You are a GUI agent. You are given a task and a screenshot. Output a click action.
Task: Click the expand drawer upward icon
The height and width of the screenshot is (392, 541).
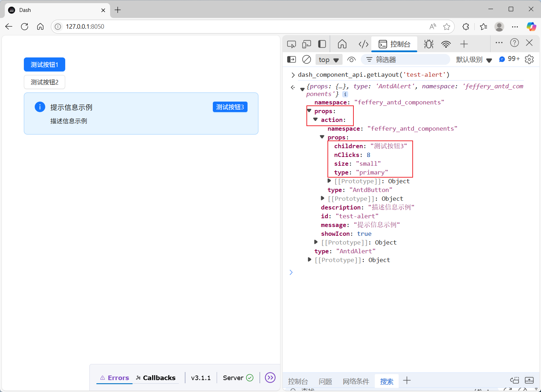coord(529,380)
